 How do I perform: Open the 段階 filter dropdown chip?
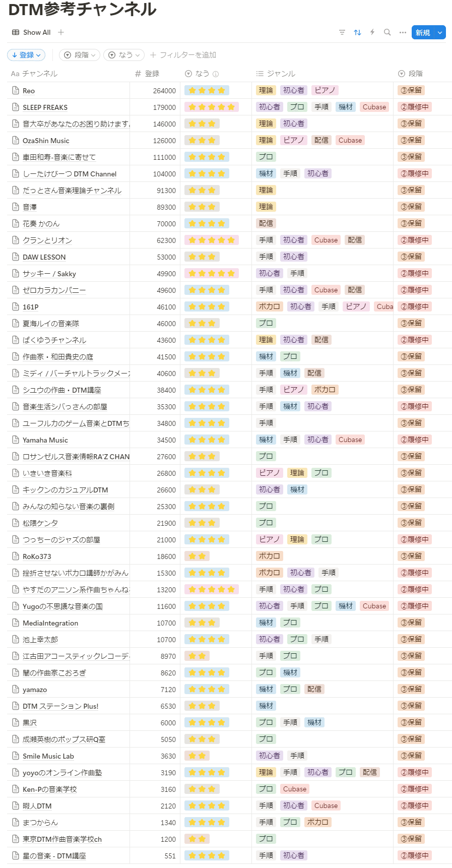pyautogui.click(x=80, y=55)
